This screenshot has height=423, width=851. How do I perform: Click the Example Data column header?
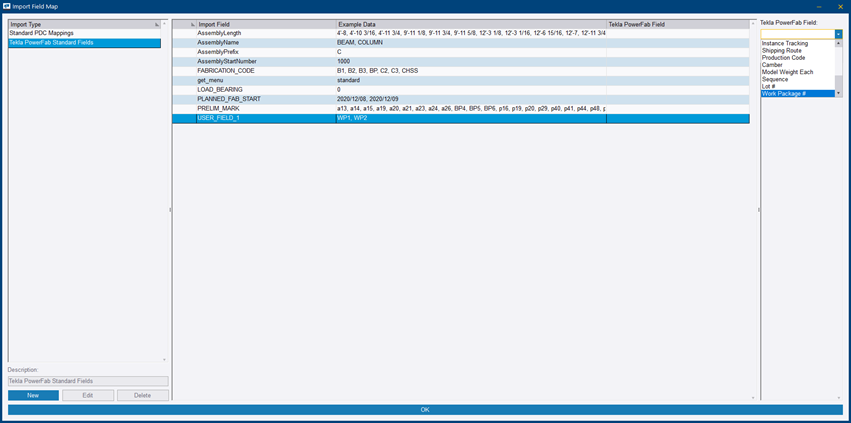pos(471,24)
